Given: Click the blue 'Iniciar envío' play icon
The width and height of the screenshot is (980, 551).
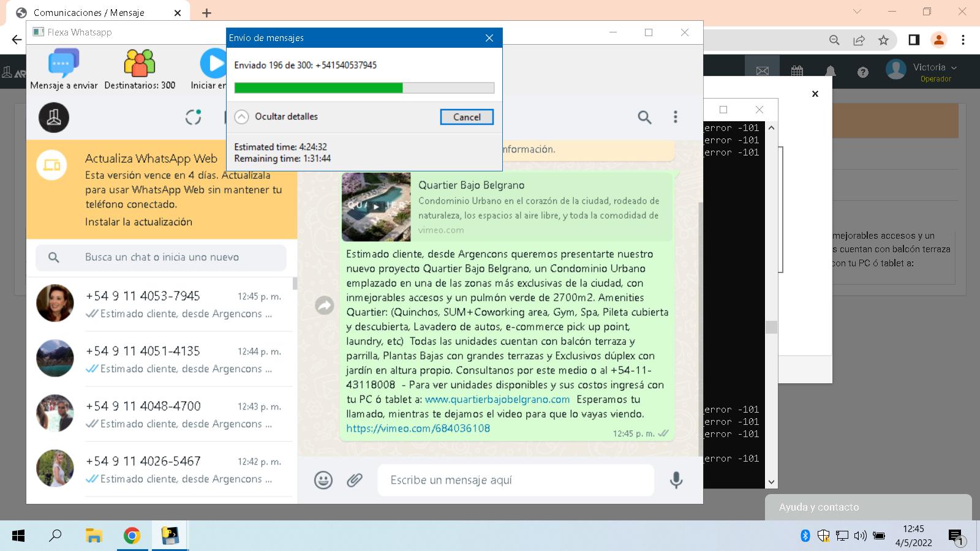Looking at the screenshot, I should click(x=213, y=63).
